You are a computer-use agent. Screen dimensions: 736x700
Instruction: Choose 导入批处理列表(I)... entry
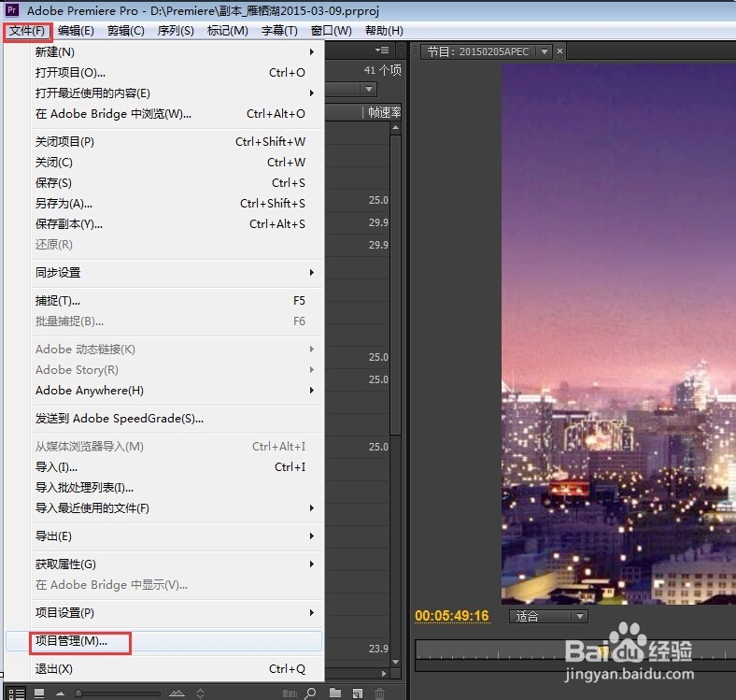(x=176, y=488)
